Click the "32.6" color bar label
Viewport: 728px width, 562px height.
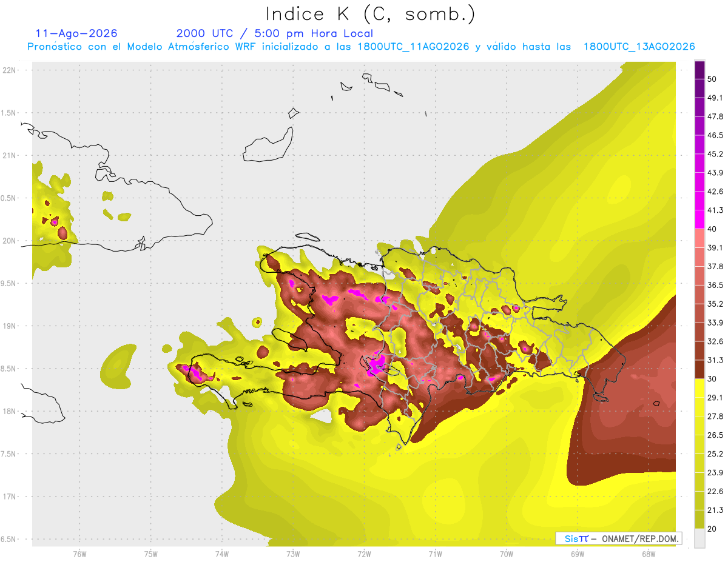pos(715,341)
